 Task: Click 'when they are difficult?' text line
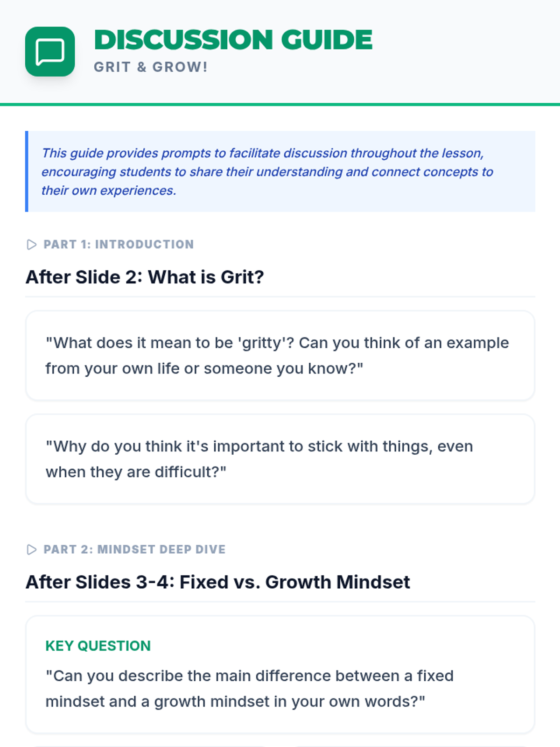click(x=136, y=472)
